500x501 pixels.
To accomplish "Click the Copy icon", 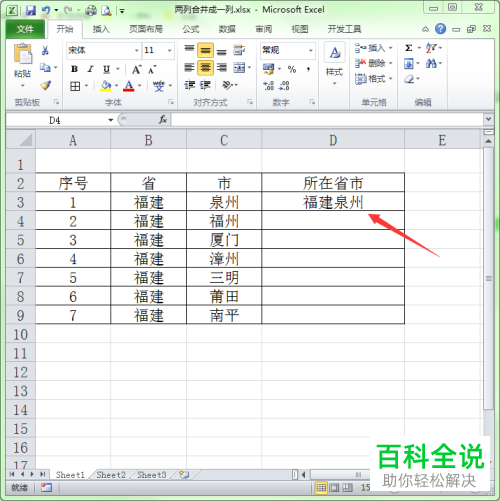I will coord(45,68).
